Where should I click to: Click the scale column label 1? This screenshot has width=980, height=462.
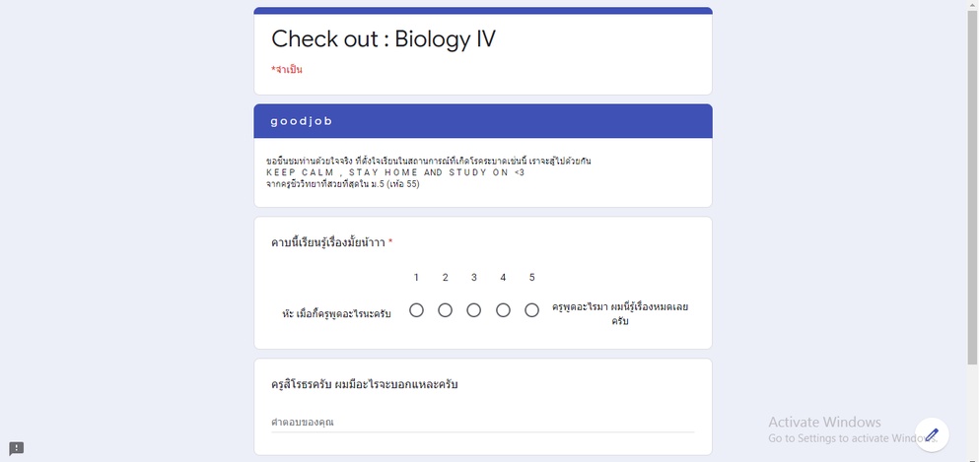point(416,277)
